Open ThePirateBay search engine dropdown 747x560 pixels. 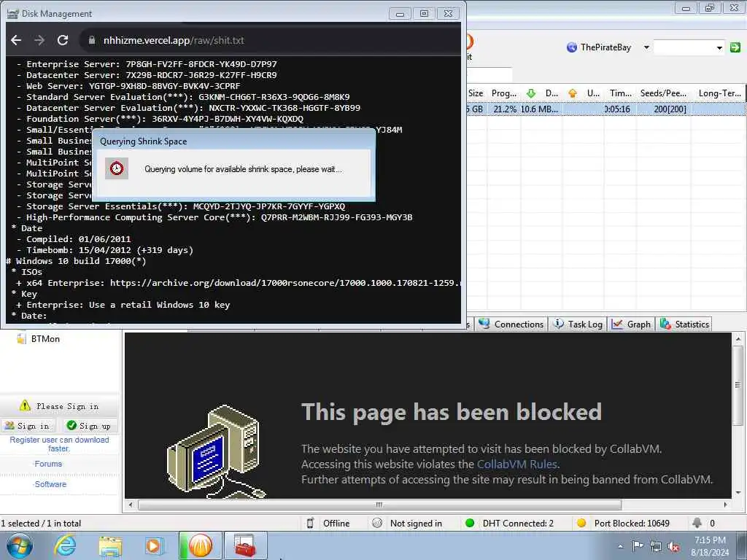646,47
